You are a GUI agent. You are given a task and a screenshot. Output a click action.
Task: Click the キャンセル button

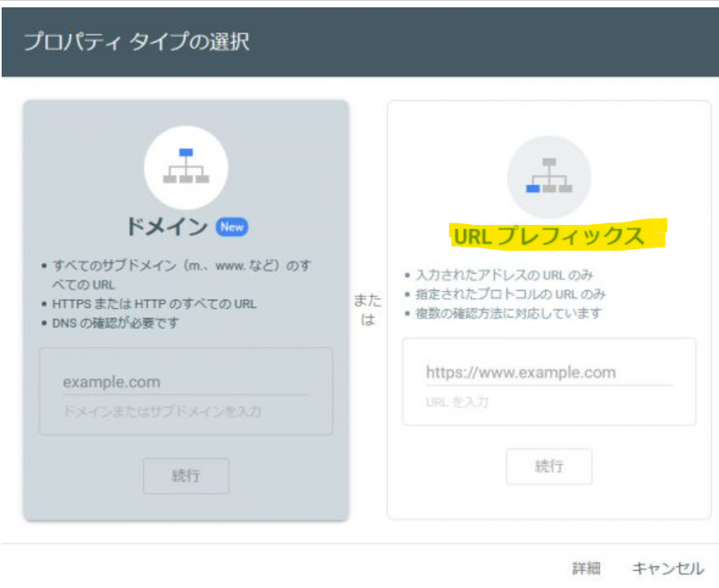668,569
